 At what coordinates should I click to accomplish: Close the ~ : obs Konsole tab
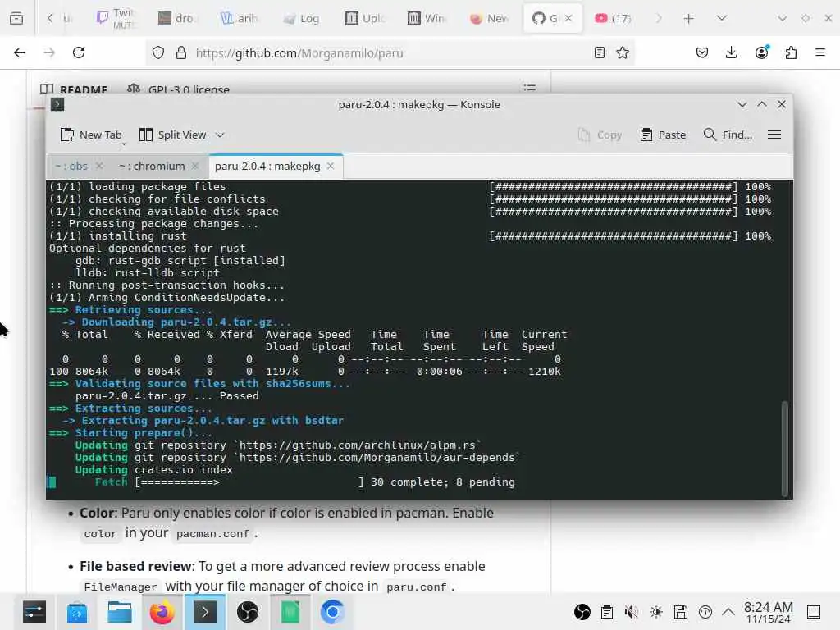99,166
